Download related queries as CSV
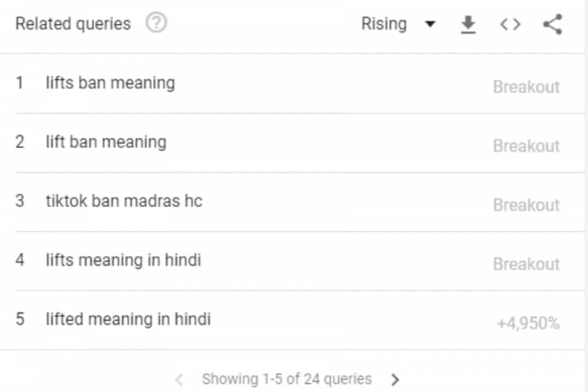The height and width of the screenshot is (392, 588). 468,24
